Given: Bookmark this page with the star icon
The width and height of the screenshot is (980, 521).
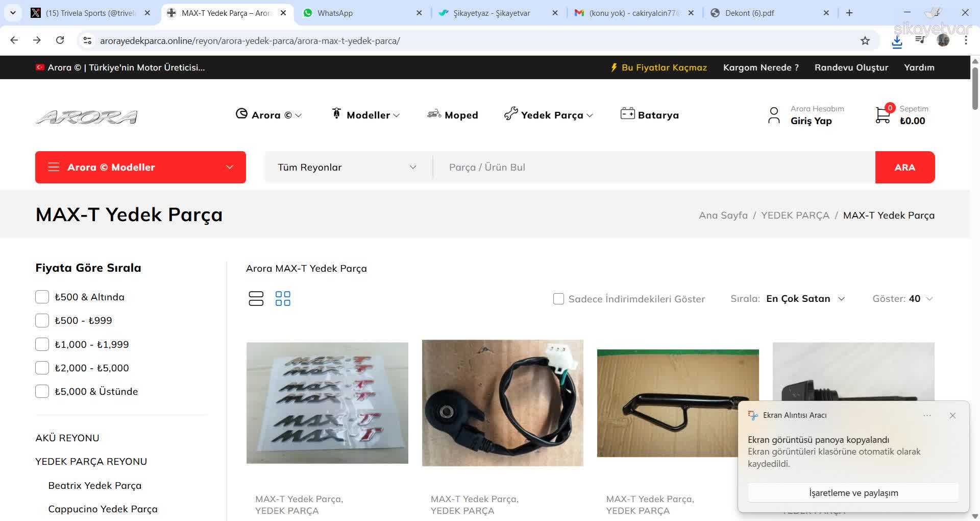Looking at the screenshot, I should (865, 41).
